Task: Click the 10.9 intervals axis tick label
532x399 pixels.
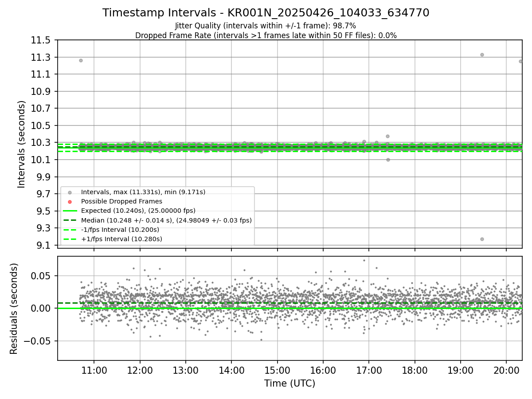Action: coord(40,92)
